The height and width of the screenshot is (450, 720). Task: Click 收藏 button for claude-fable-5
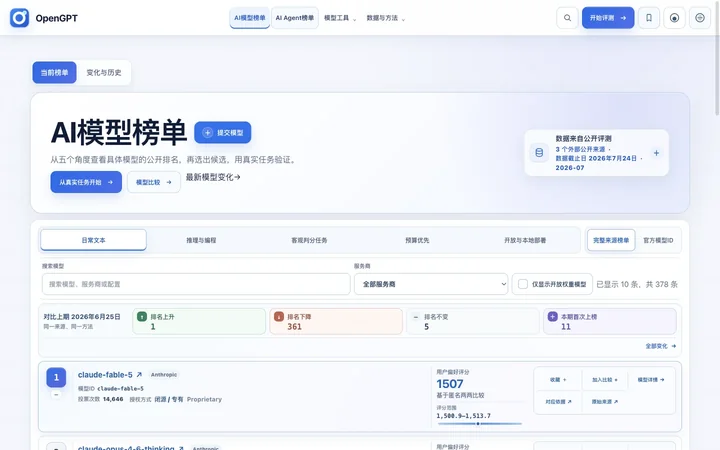(558, 380)
